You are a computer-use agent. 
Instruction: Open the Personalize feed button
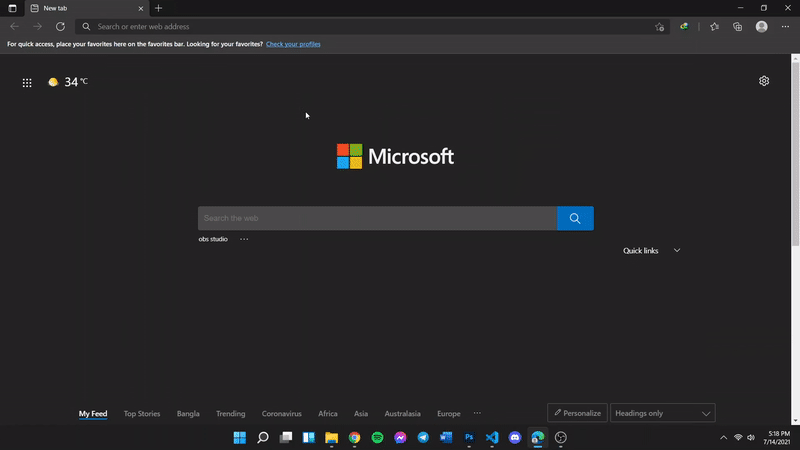(x=577, y=413)
